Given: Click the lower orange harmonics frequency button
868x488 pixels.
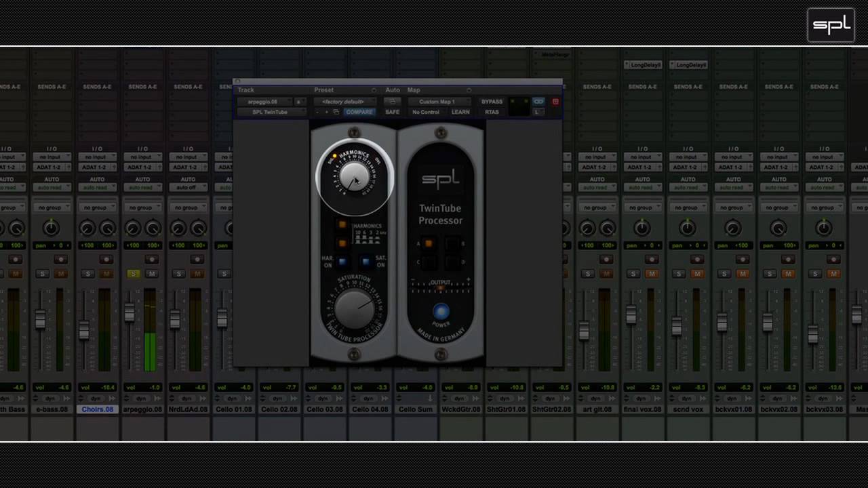Looking at the screenshot, I should click(342, 243).
